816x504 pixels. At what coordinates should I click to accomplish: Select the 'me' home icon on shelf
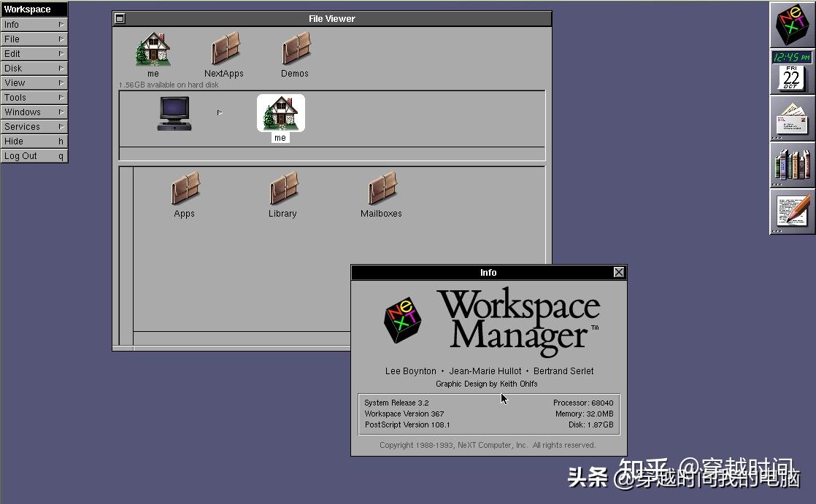pyautogui.click(x=153, y=54)
